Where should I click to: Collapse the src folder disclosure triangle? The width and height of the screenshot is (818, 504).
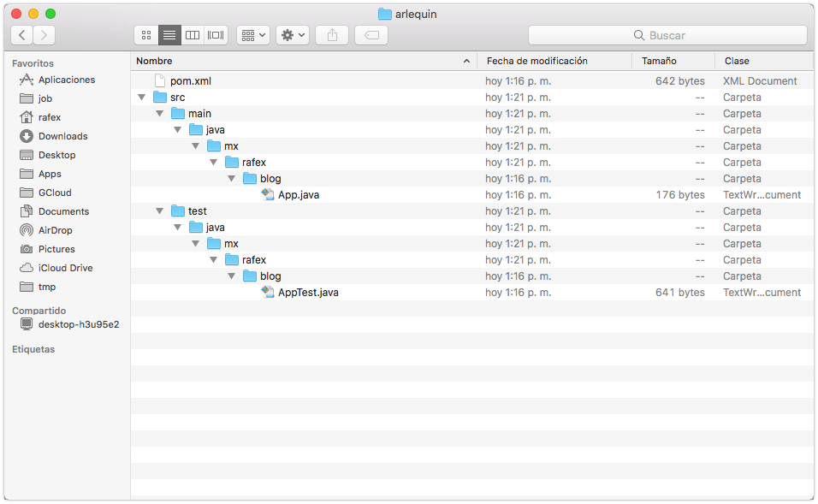tap(141, 98)
